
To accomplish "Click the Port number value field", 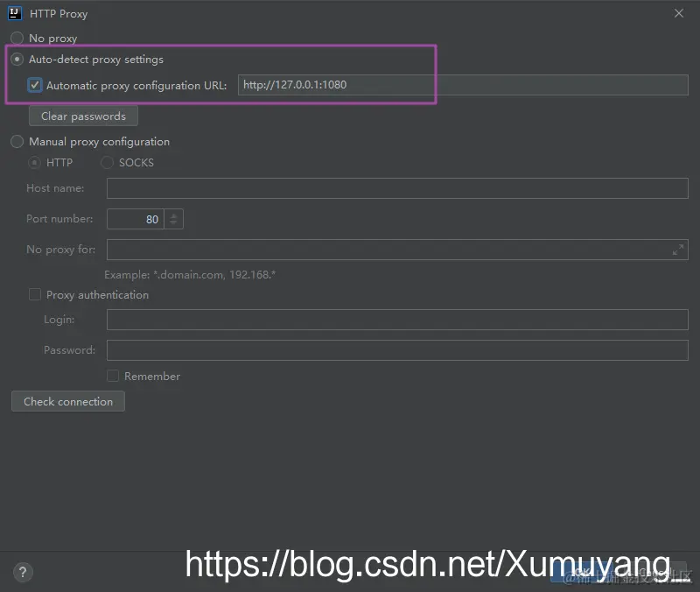I will tap(136, 219).
